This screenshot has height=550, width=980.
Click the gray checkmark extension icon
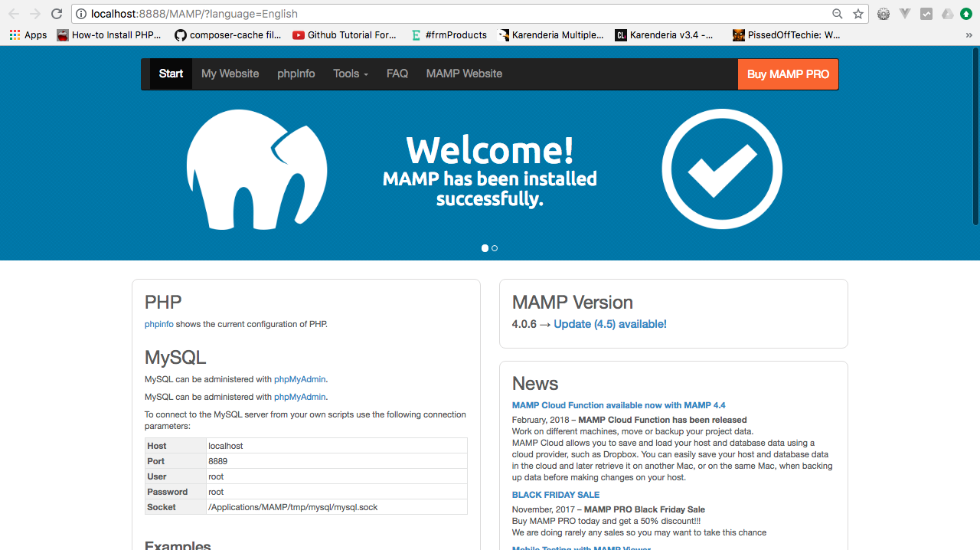[x=926, y=14]
